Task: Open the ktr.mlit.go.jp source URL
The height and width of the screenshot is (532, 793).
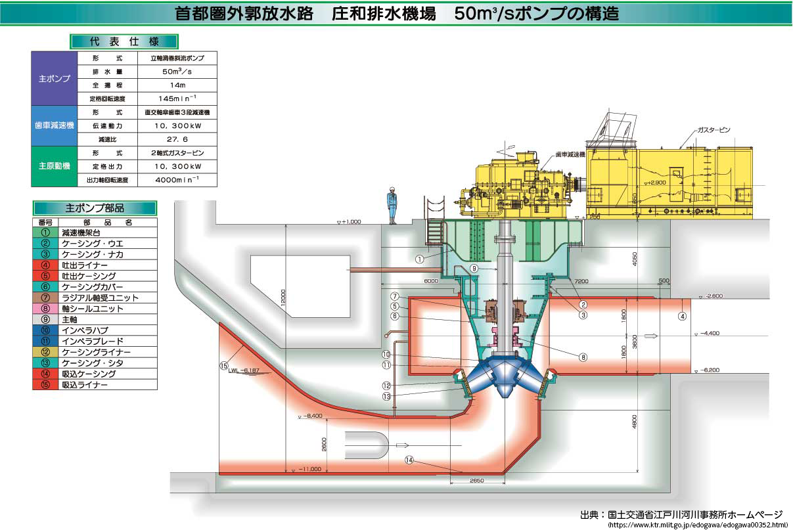Action: coord(698,525)
